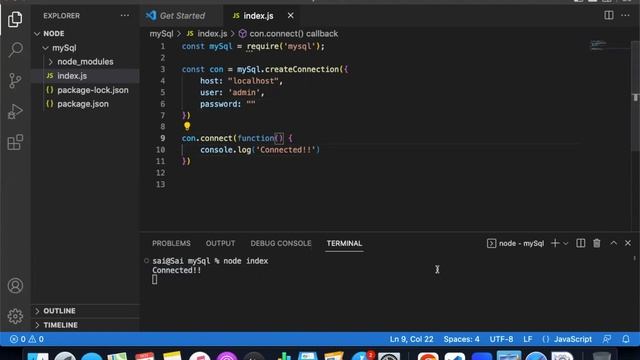Switch to the DEBUG CONSOLE tab
This screenshot has height=360, width=640.
281,243
